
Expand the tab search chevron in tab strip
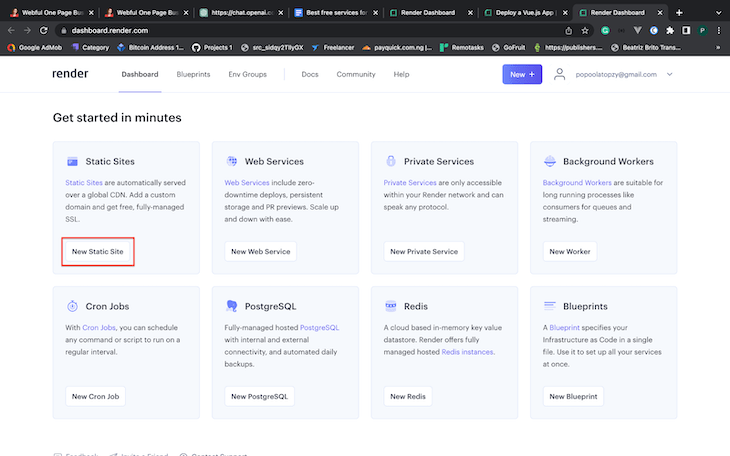coord(718,13)
